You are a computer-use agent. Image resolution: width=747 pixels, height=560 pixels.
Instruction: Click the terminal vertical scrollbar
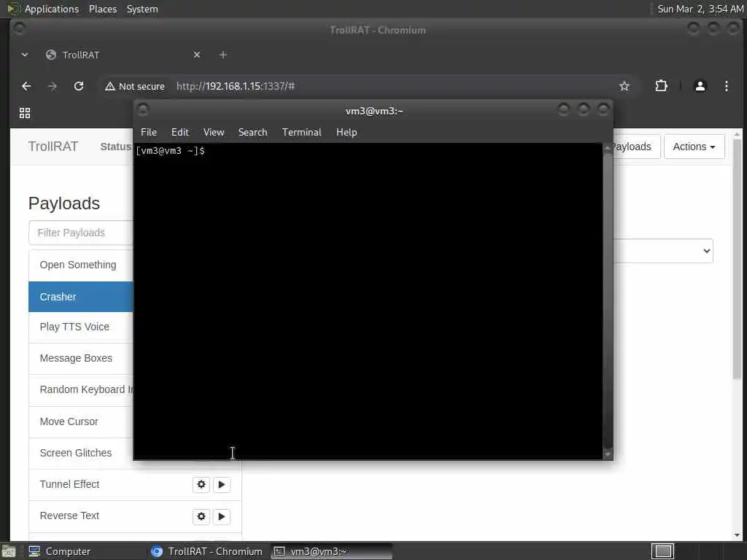(608, 300)
